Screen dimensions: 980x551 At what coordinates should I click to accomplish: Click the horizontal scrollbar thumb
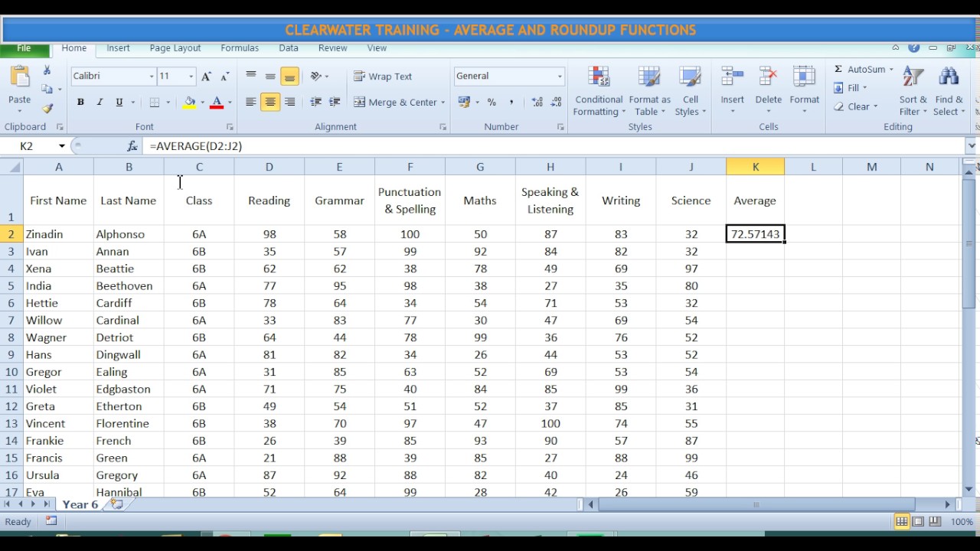coord(756,504)
